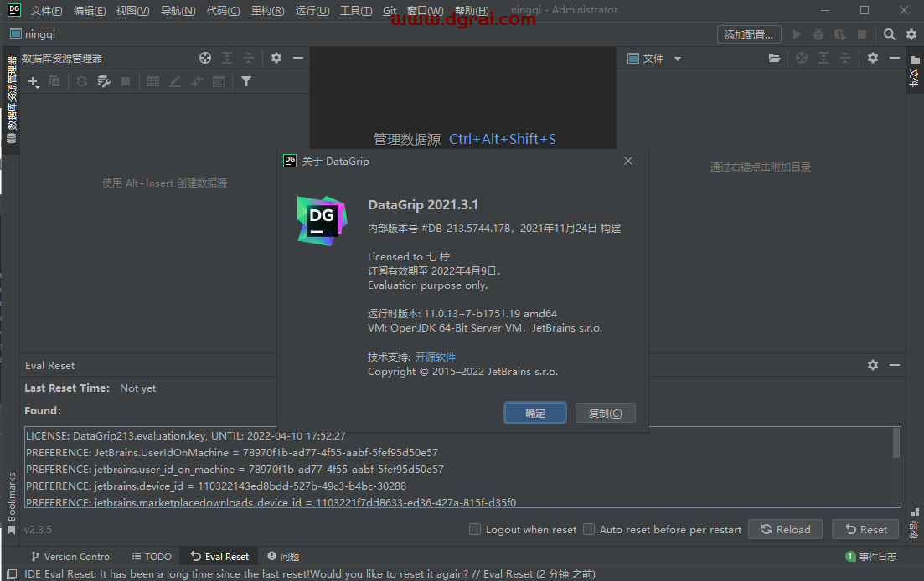Click the Debug bug icon in toolbar
The width and height of the screenshot is (924, 581).
coord(818,34)
